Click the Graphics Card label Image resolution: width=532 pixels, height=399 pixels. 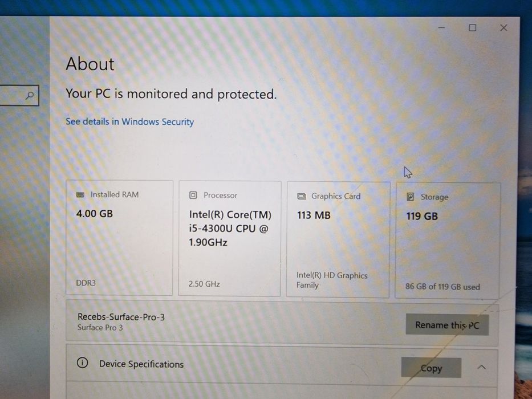tap(336, 196)
